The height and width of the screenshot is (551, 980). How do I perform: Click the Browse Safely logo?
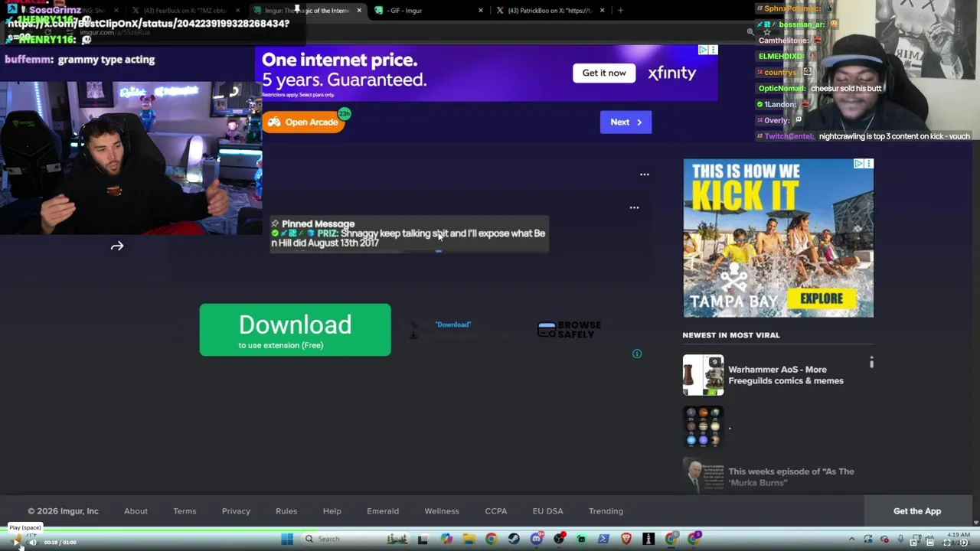click(569, 329)
